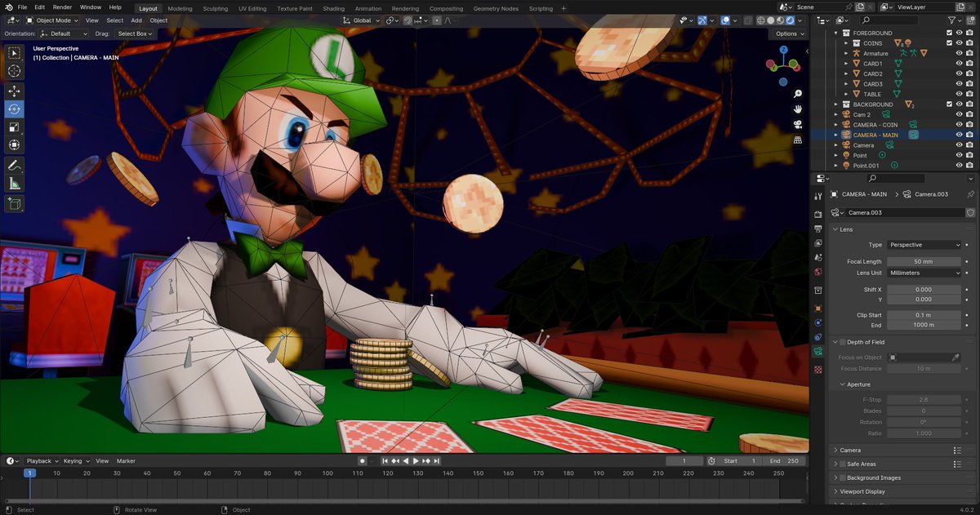Select the Scale tool
This screenshot has height=515, width=980.
(15, 127)
